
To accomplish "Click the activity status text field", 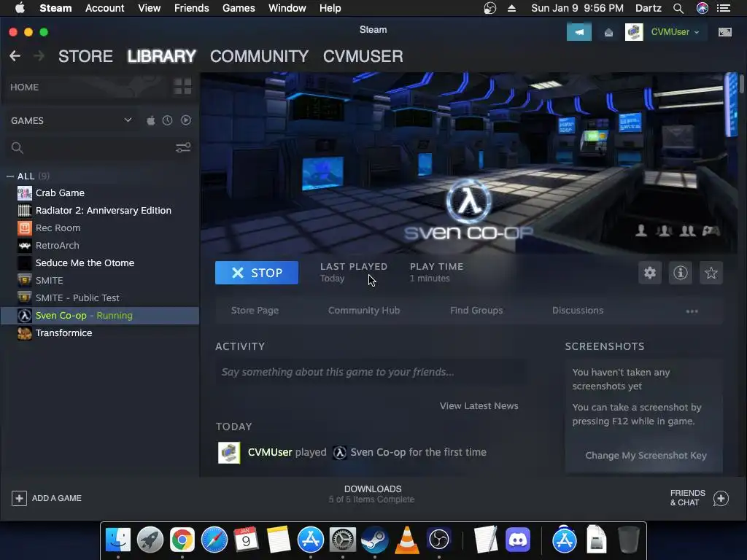I will (371, 372).
